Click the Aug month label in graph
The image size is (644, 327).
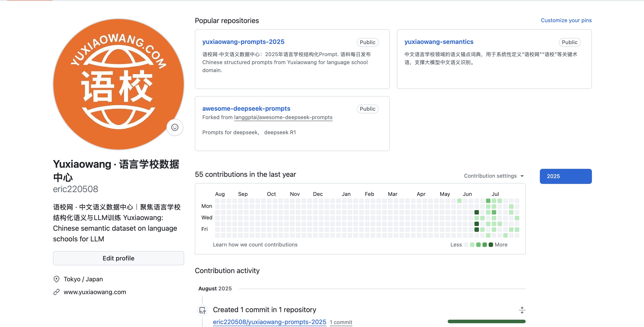(220, 194)
